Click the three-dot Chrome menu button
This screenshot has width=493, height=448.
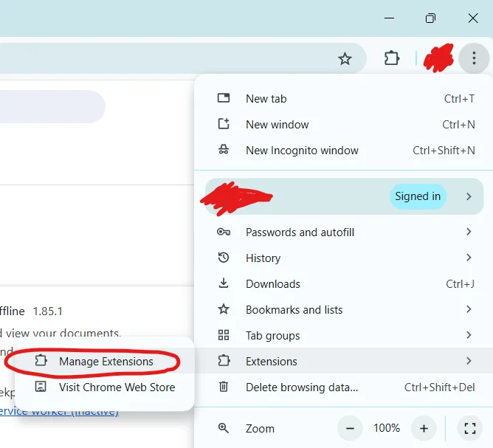(x=474, y=58)
